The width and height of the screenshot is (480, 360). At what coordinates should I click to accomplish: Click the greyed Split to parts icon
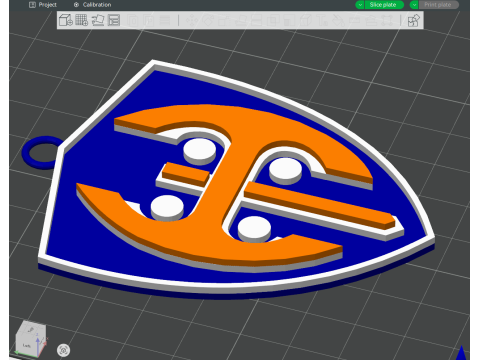pos(148,20)
